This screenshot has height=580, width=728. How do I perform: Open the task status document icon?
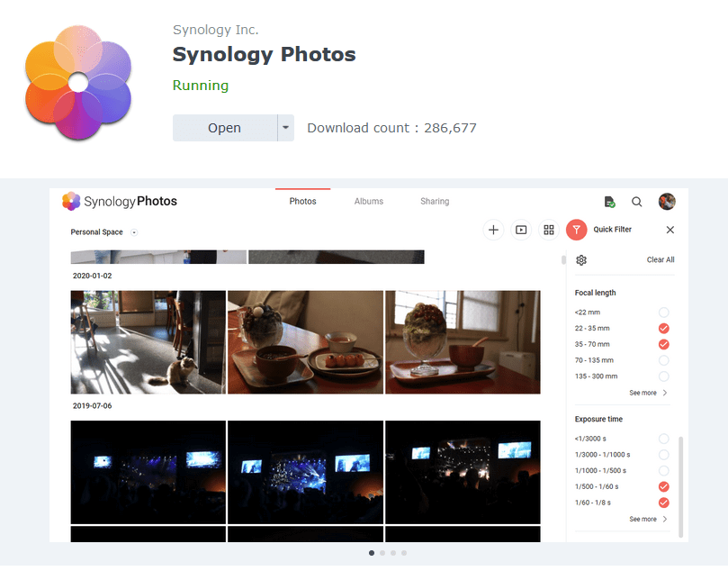pyautogui.click(x=609, y=202)
